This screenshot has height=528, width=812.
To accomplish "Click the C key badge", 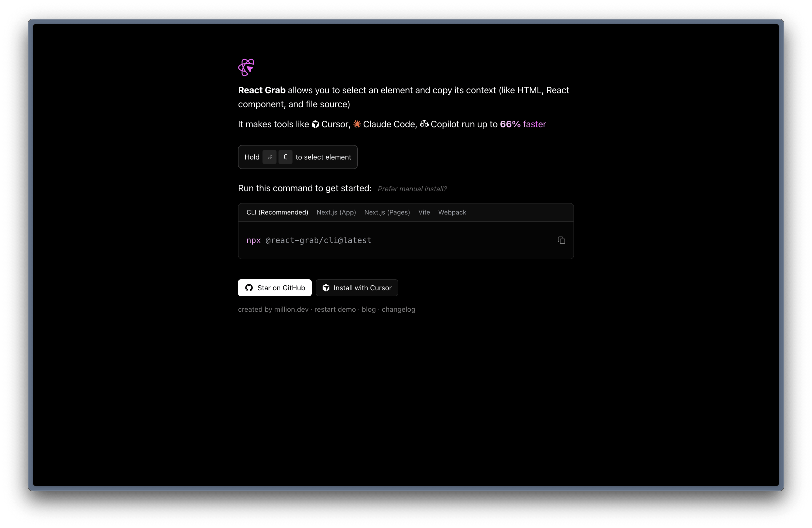I will pos(285,157).
